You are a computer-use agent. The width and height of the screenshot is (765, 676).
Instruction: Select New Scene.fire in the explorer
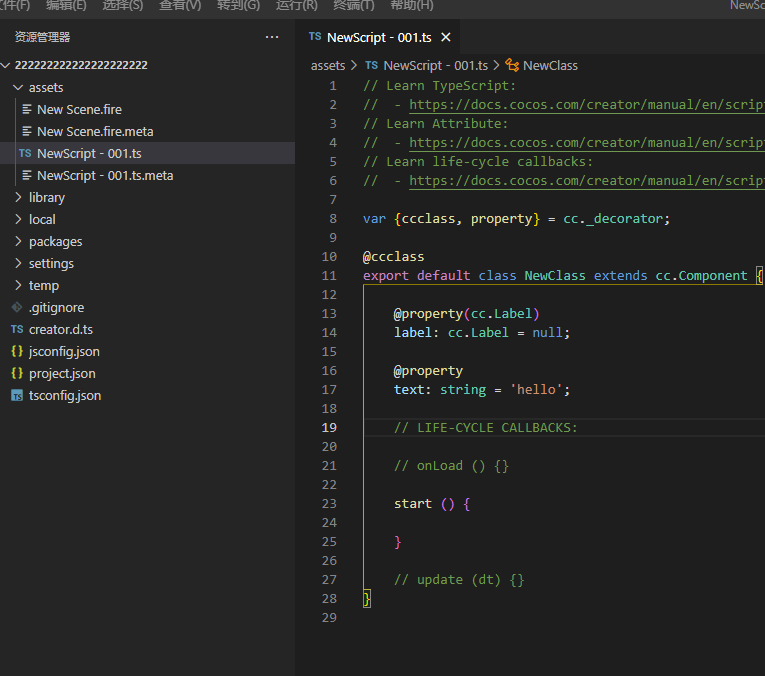coord(79,110)
